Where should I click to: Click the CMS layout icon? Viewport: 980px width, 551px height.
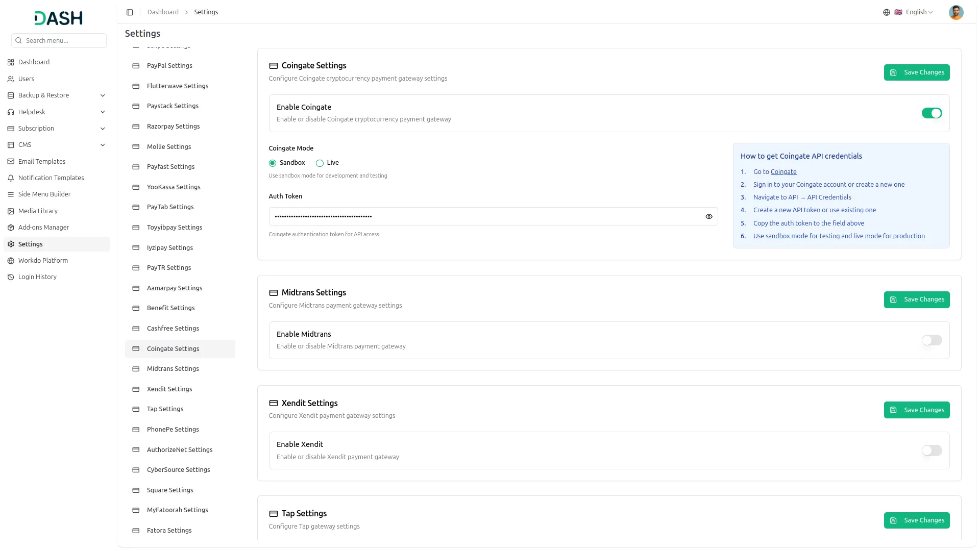[11, 145]
